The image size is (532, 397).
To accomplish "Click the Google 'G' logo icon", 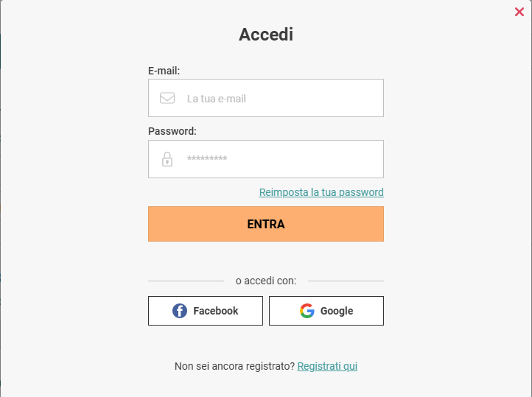I will pos(307,311).
